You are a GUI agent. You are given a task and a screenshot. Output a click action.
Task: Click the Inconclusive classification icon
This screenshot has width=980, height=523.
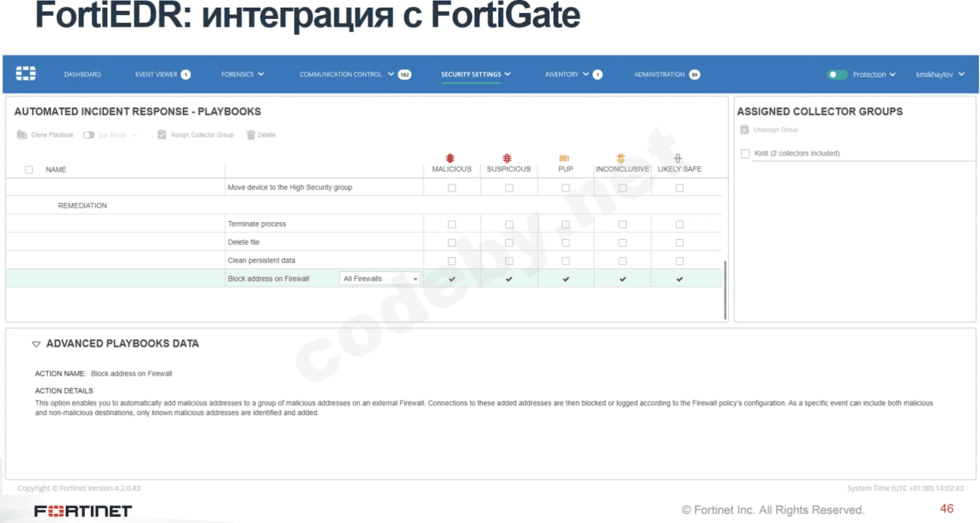(621, 159)
